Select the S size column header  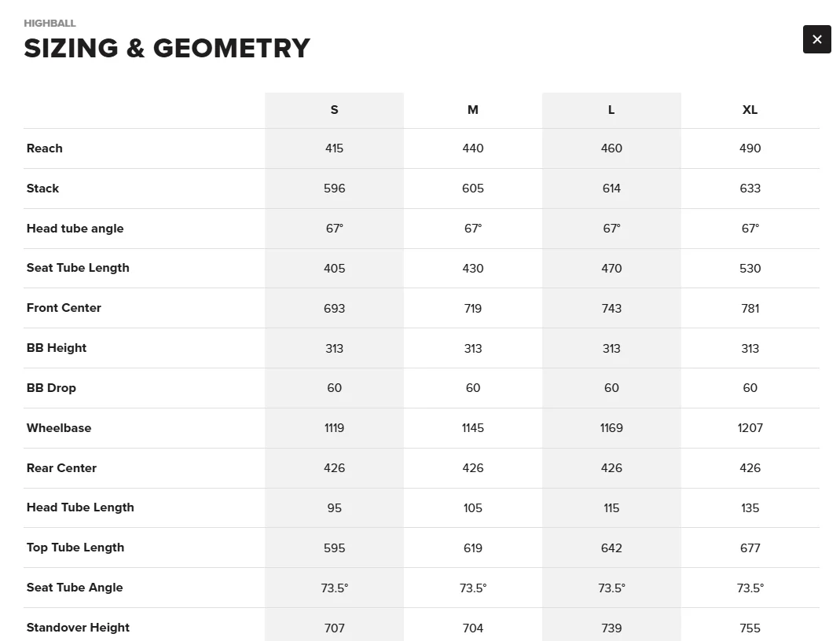(x=334, y=110)
